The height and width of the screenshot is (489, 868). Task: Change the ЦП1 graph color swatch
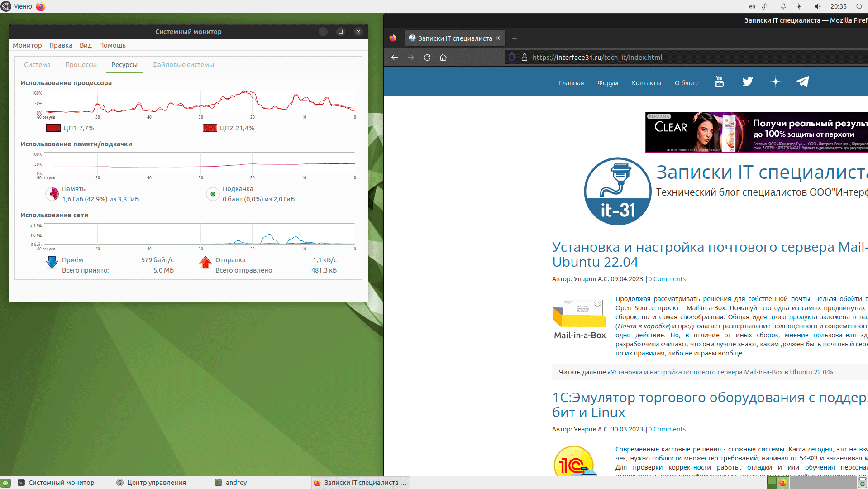click(53, 128)
